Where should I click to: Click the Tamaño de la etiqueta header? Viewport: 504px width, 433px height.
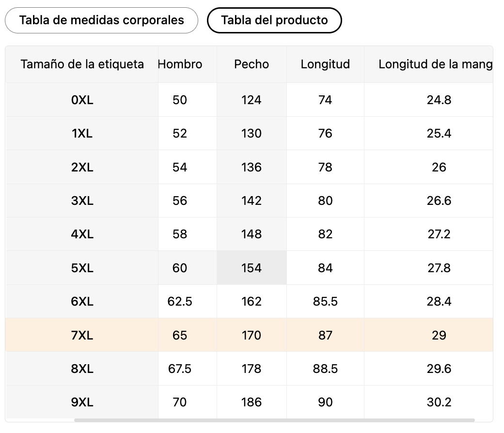(82, 64)
